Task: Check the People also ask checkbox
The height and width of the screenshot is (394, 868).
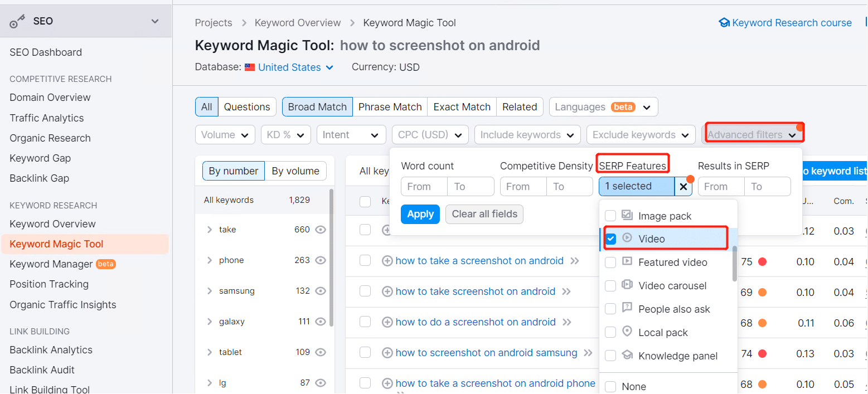Action: click(611, 309)
